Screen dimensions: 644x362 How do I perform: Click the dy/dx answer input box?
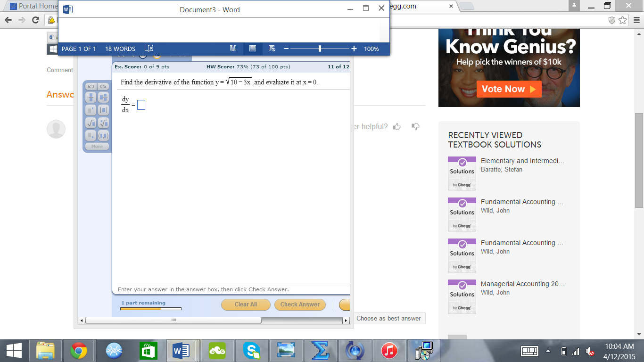click(141, 105)
